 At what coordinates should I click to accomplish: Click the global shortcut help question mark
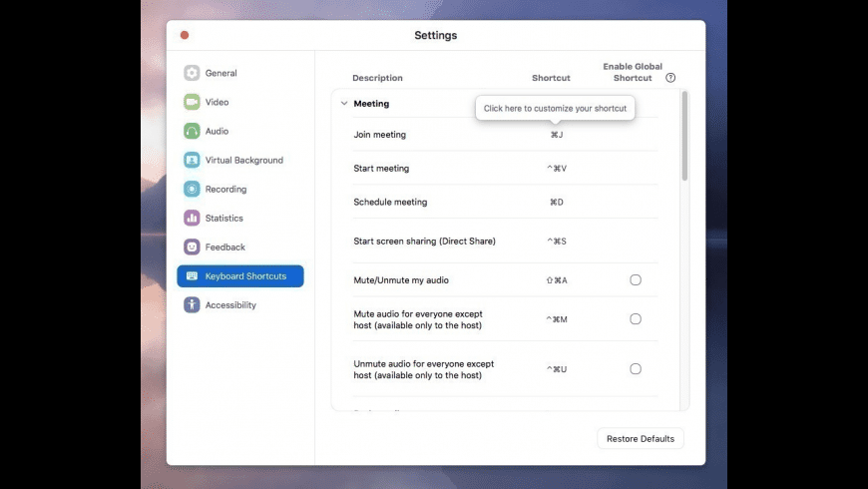click(670, 78)
